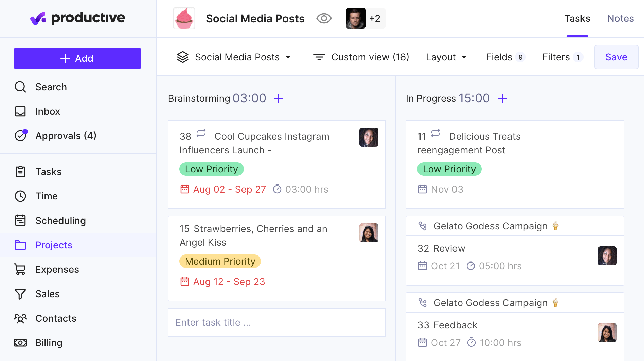The image size is (644, 361).
Task: Open Sales funnel icon
Action: [x=20, y=294]
